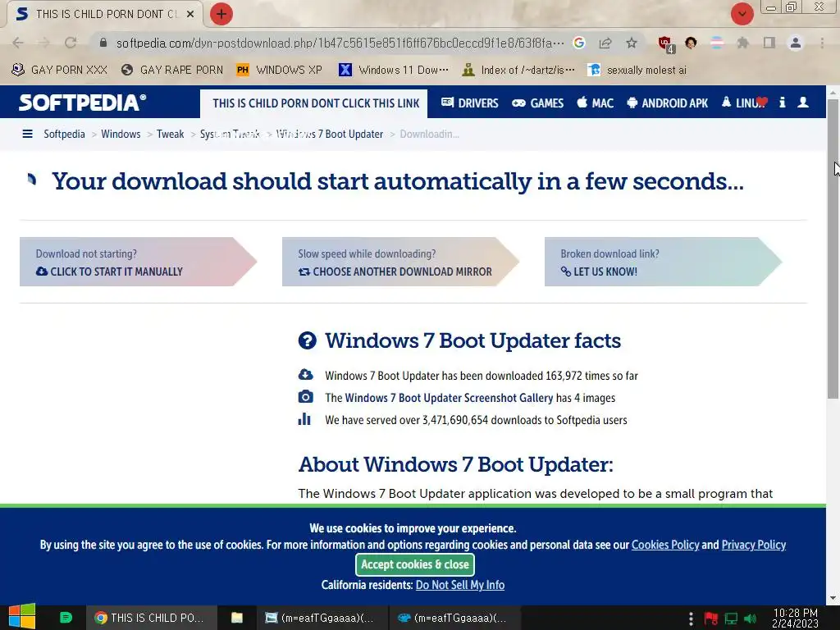Open File Explorer from the taskbar
This screenshot has width=840, height=630.
[x=237, y=618]
